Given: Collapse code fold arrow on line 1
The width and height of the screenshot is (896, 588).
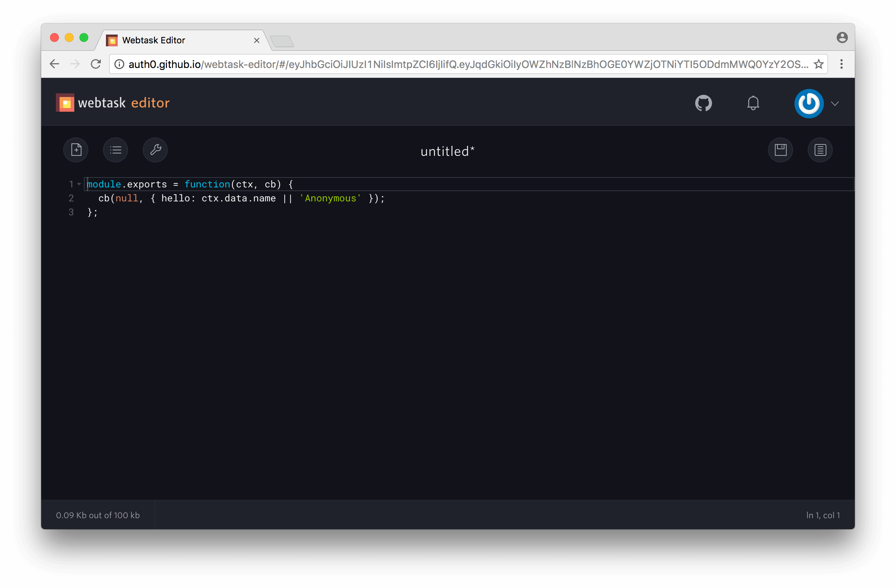Looking at the screenshot, I should (x=79, y=184).
